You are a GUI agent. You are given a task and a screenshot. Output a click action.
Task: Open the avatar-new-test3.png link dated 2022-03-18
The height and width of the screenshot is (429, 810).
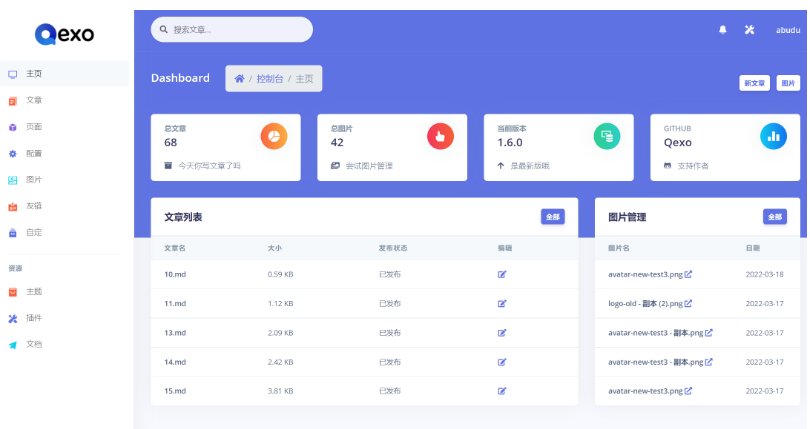tap(645, 274)
